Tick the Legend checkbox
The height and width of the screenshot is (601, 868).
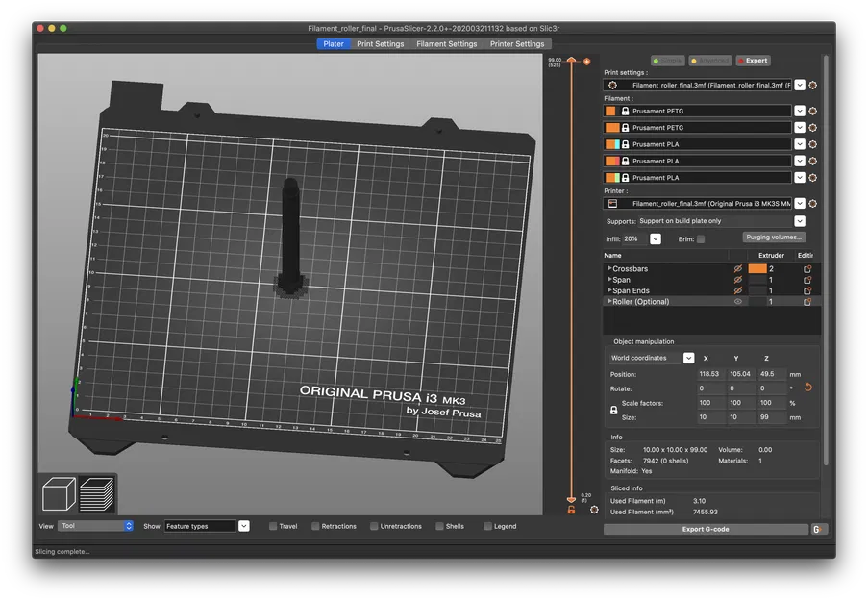click(488, 526)
